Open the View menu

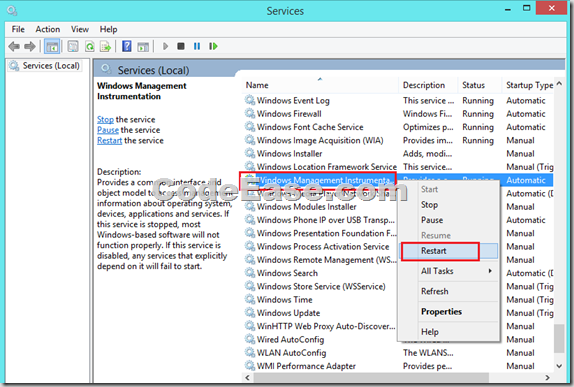80,29
